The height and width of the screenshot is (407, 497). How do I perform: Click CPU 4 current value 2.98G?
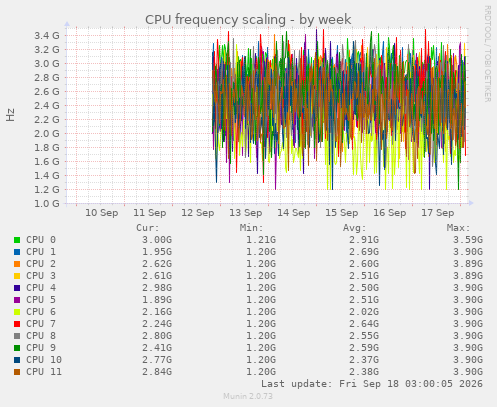click(157, 288)
